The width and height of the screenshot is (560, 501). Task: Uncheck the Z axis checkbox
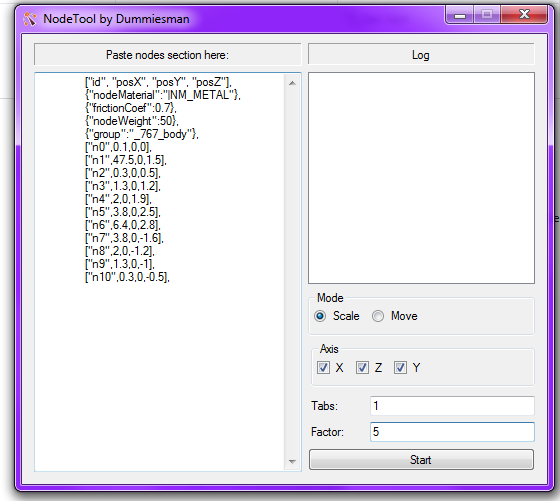pos(362,367)
